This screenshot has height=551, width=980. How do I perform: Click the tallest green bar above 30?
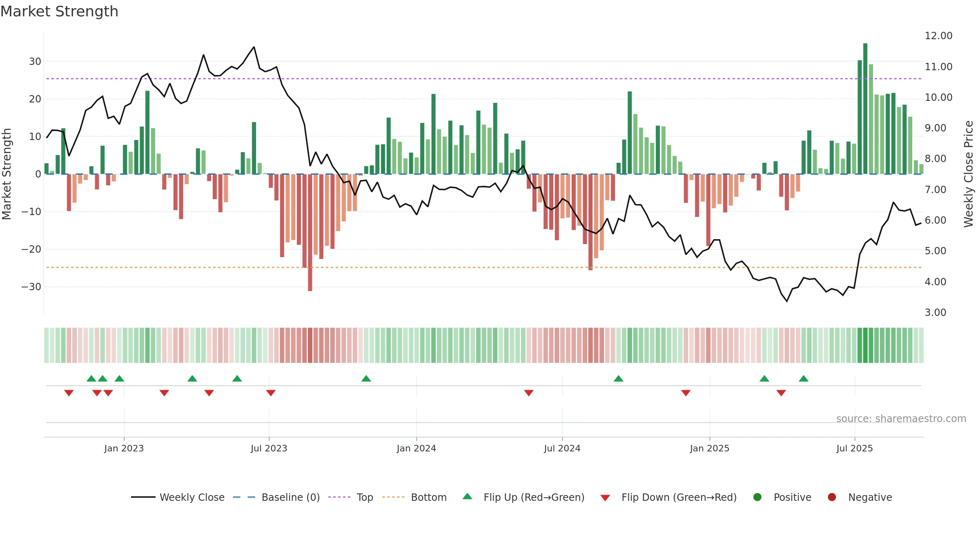point(865,109)
